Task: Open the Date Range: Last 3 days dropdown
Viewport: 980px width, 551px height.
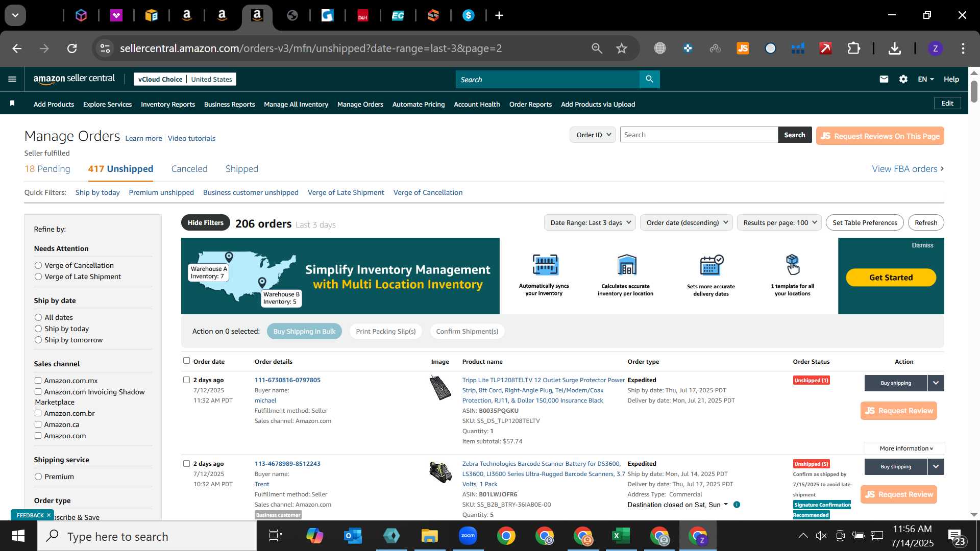Action: (x=590, y=222)
